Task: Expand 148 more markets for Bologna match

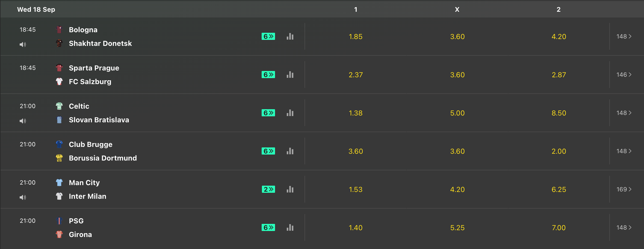Action: (x=624, y=37)
